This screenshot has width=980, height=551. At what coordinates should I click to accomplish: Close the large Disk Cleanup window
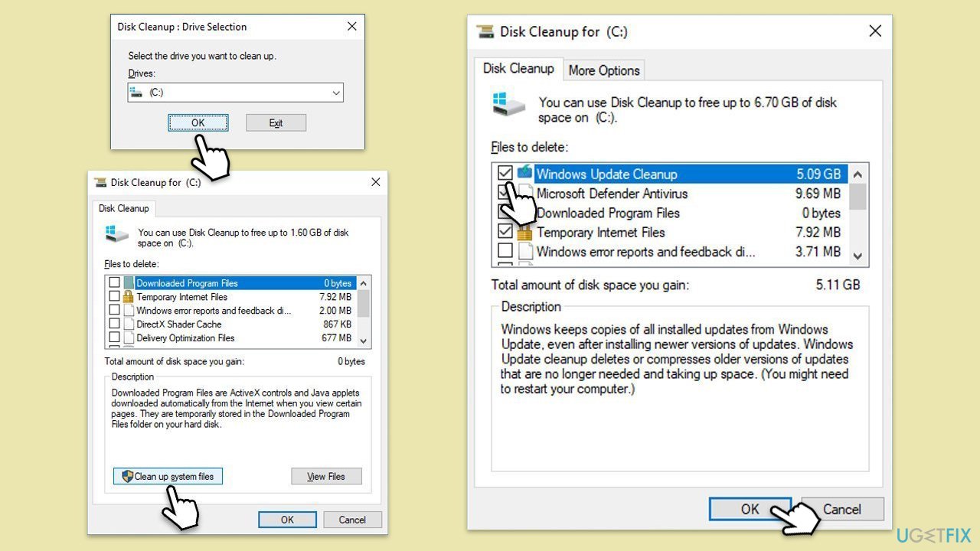point(875,31)
